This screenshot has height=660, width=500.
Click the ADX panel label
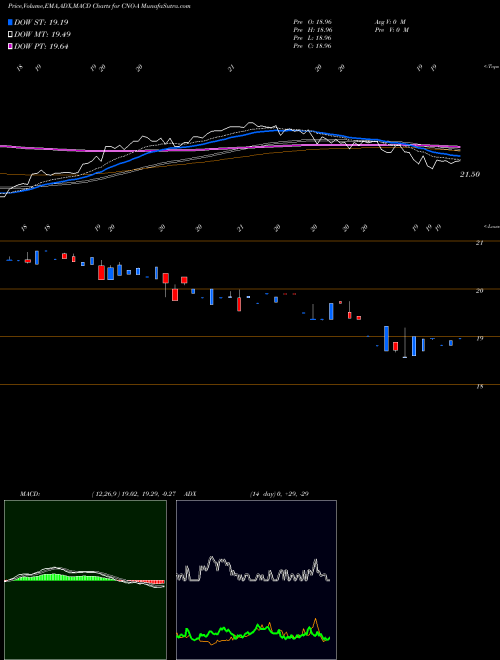click(190, 494)
